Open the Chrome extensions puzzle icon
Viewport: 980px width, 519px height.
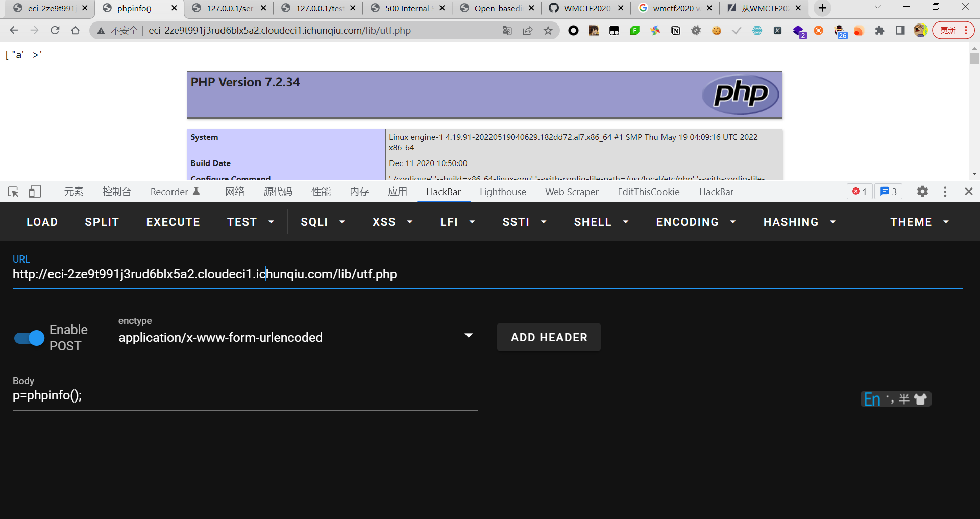pyautogui.click(x=879, y=31)
